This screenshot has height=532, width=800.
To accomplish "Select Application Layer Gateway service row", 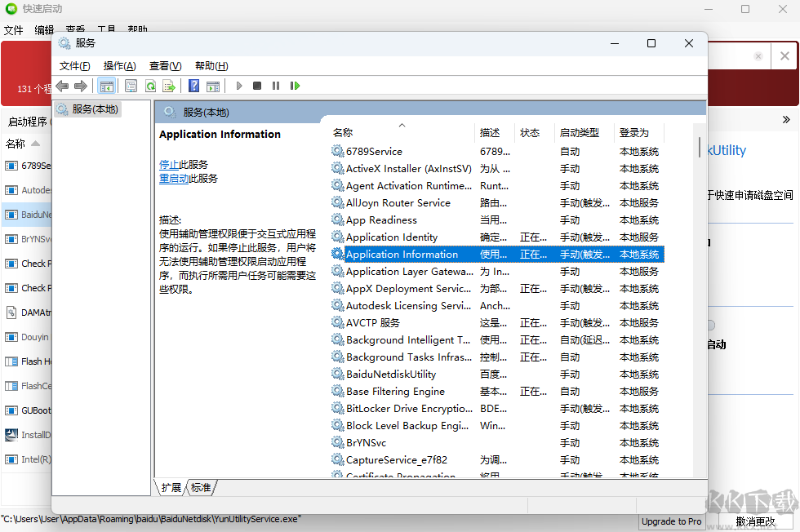I will 497,272.
